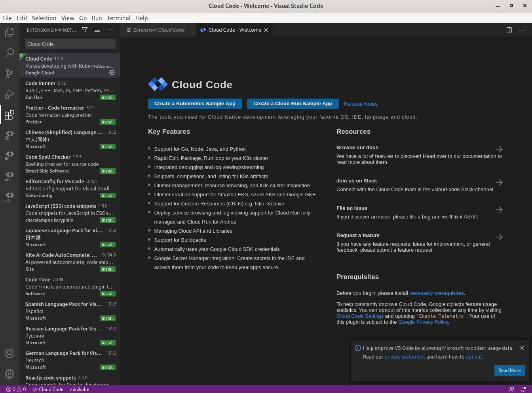Dismiss the telemetry notification
532x393 pixels.
(x=522, y=348)
